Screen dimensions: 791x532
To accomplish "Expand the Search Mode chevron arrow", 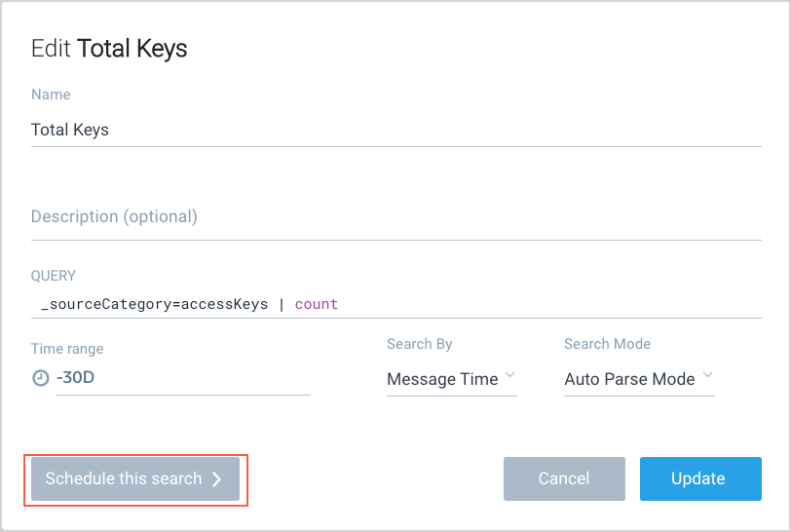I will pos(708,377).
